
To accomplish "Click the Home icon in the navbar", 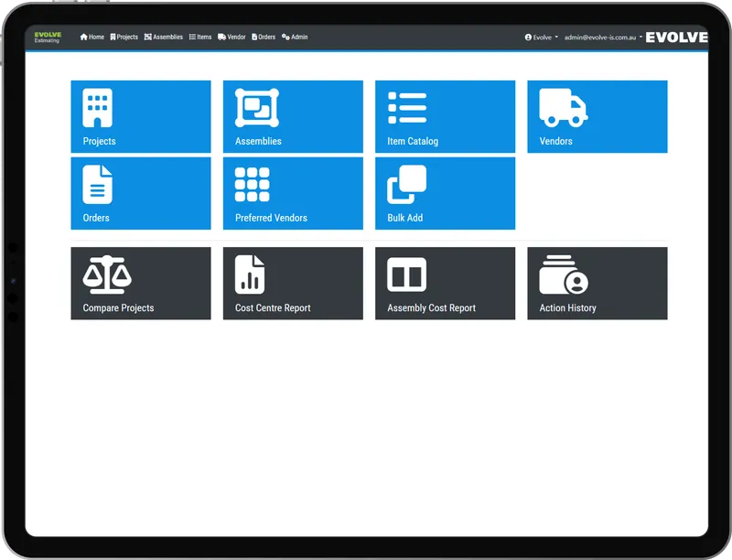I will point(85,38).
